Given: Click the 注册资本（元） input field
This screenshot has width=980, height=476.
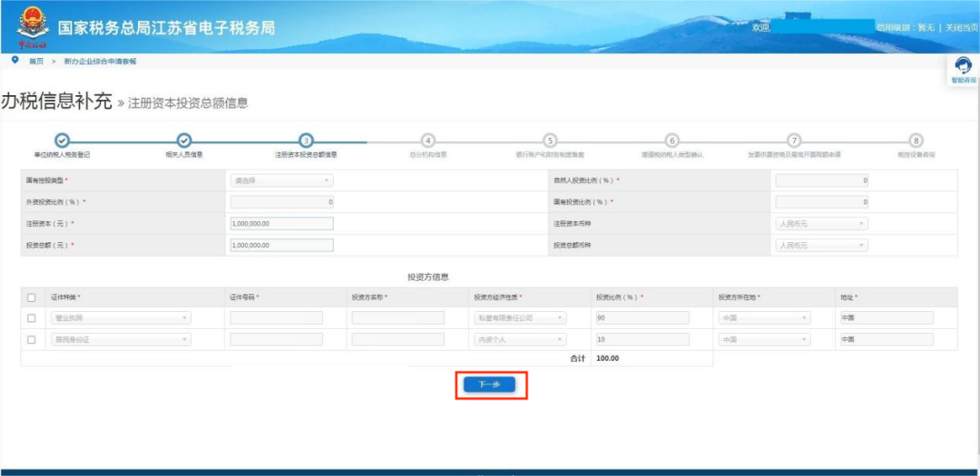Looking at the screenshot, I should coord(281,224).
